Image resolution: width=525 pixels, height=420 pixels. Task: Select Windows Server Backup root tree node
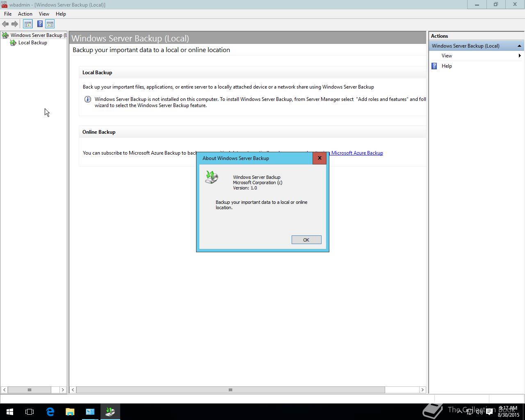pos(38,35)
